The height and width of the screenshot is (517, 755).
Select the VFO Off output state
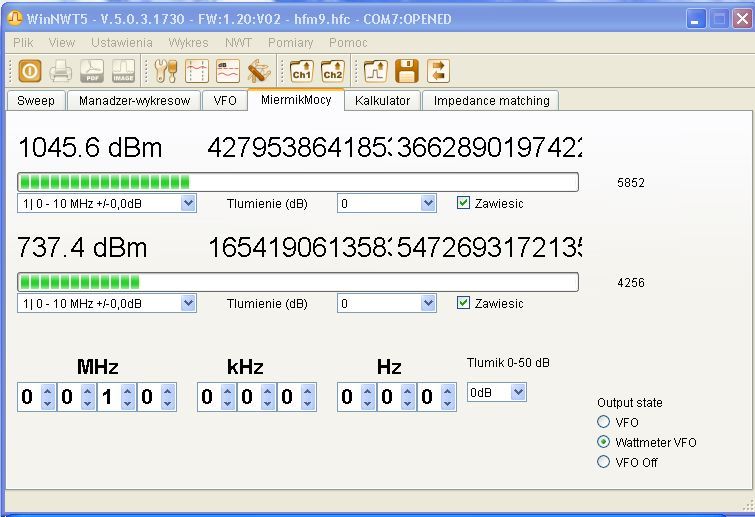(603, 462)
